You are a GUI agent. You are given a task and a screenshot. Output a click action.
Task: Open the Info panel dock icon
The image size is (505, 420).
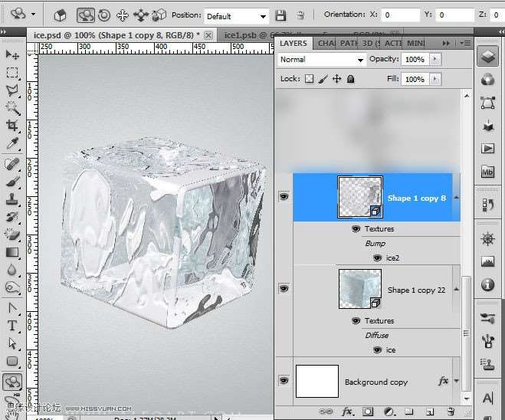(487, 284)
